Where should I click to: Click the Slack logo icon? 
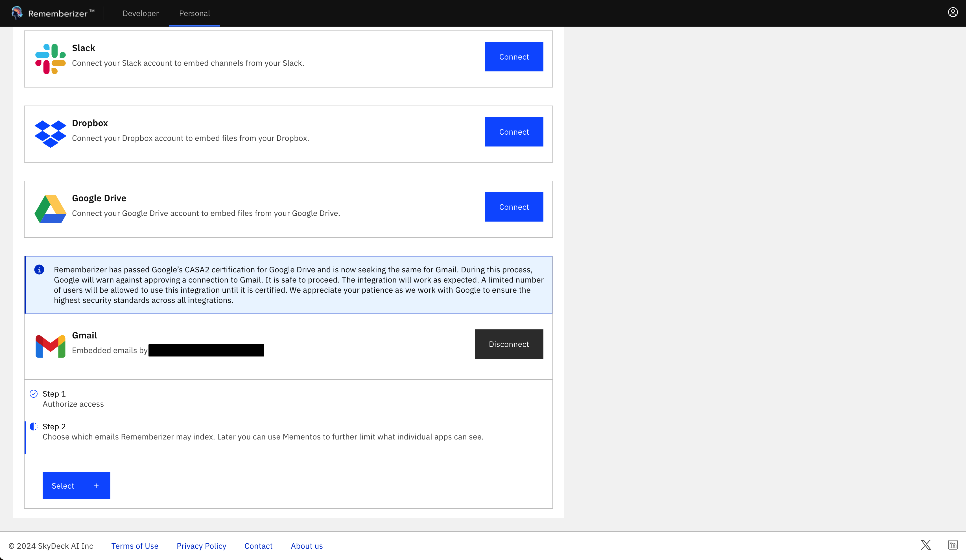click(x=50, y=58)
